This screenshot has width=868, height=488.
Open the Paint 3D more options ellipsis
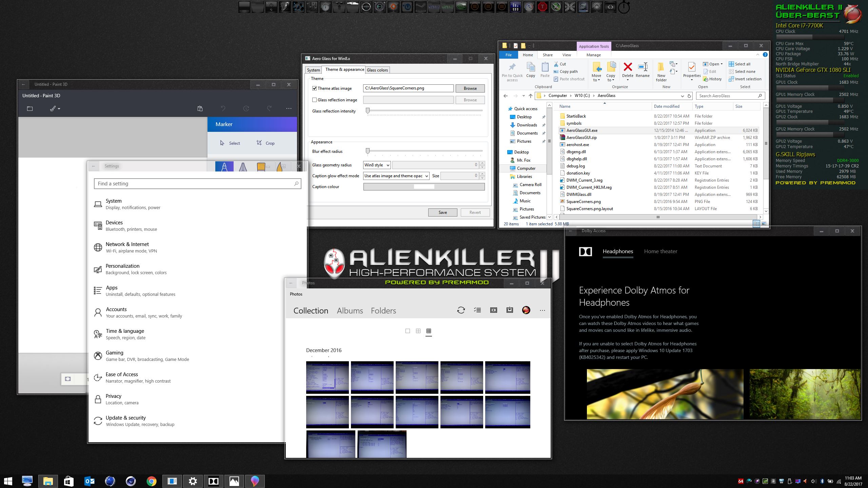click(x=289, y=108)
